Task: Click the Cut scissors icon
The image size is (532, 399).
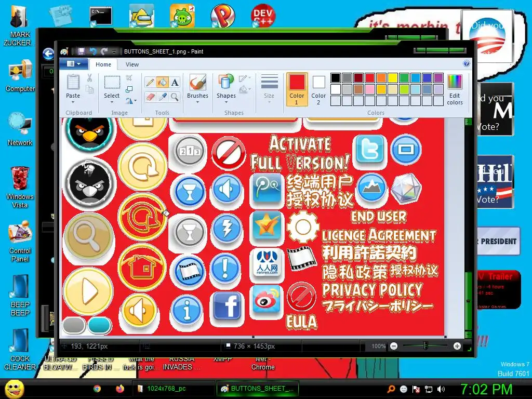Action: [x=89, y=78]
